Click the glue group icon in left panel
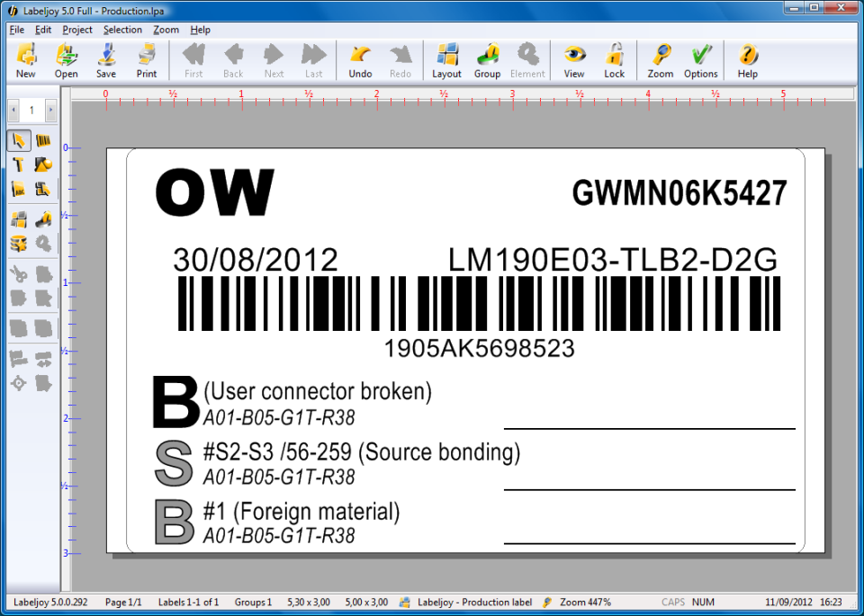864x616 pixels. [43, 219]
